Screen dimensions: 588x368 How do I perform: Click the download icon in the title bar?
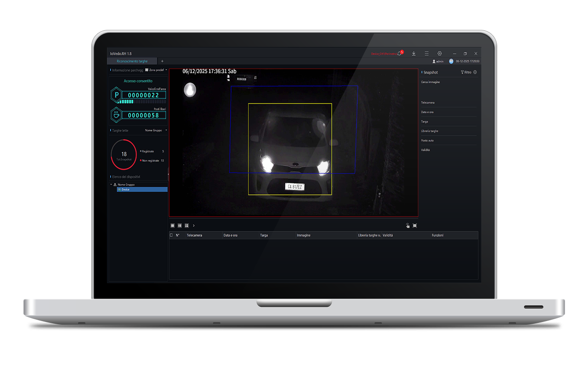coord(414,53)
